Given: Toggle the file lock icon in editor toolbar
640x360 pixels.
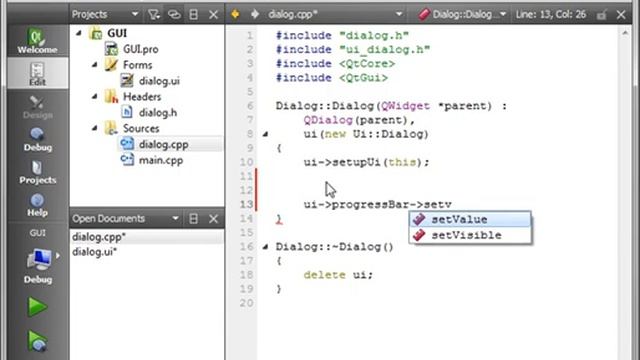Looking at the screenshot, I should (x=601, y=15).
